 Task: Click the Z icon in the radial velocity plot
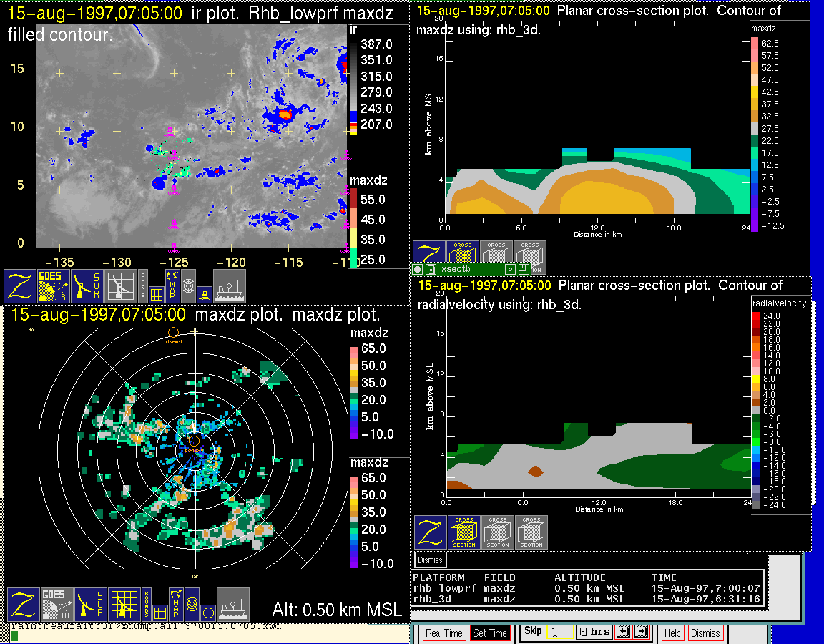coord(431,532)
